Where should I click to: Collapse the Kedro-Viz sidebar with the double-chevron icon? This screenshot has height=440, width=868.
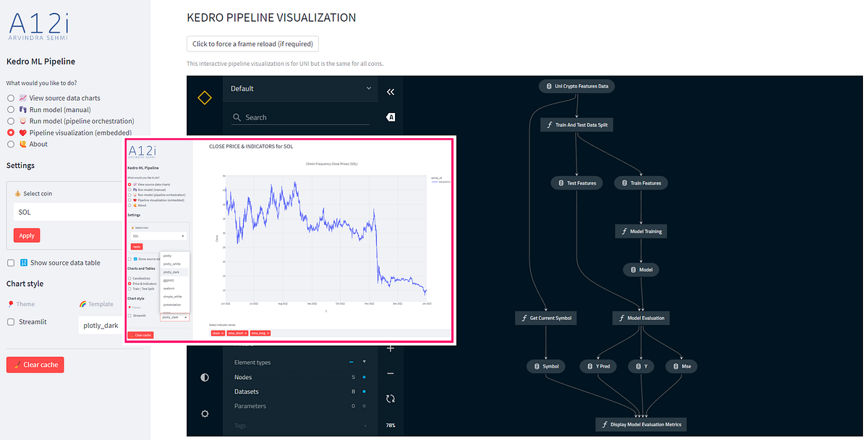(391, 92)
